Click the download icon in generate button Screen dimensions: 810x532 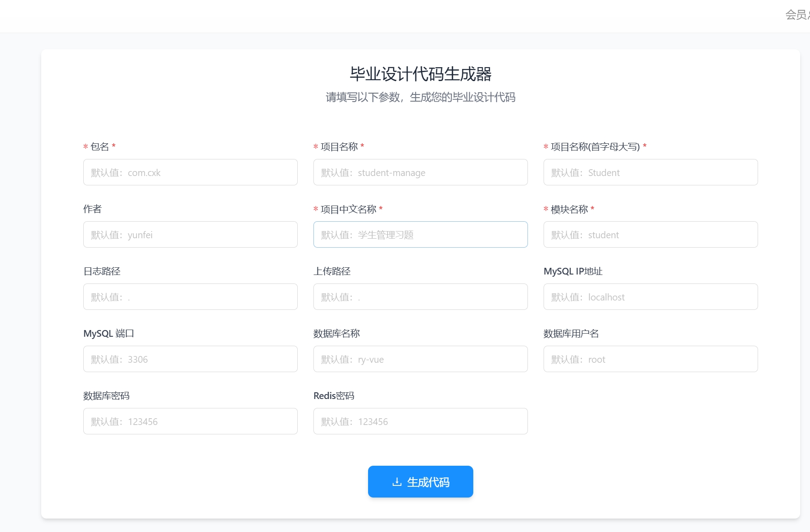pyautogui.click(x=397, y=482)
